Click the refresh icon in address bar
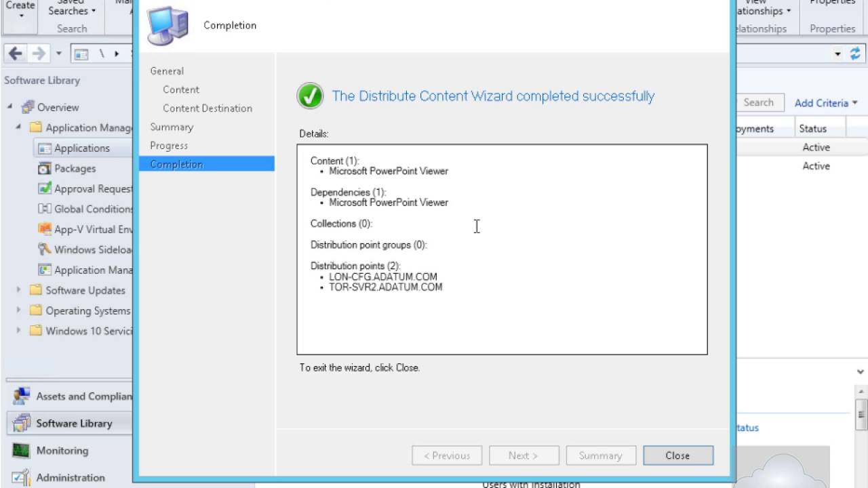Screen dimensions: 868x488 [855, 54]
